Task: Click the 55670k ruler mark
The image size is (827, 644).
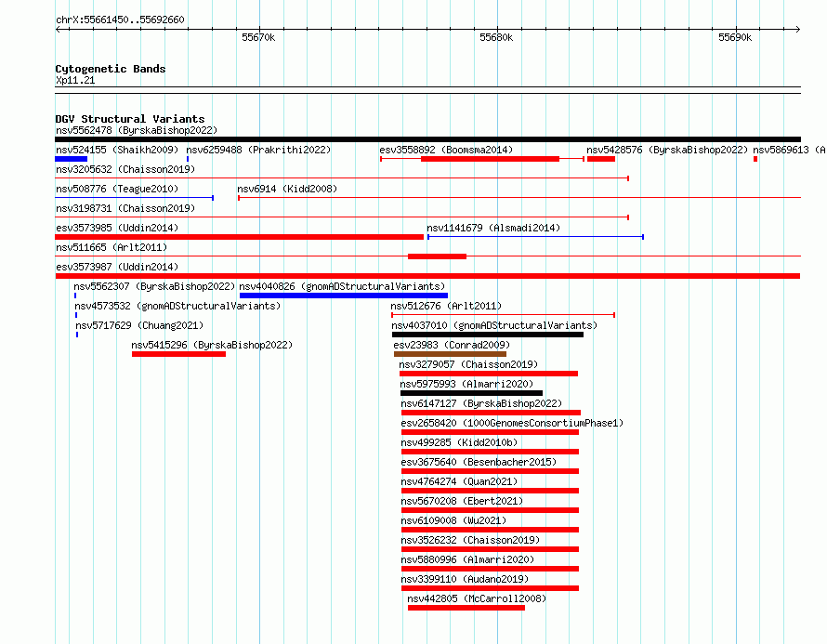Action: pyautogui.click(x=258, y=37)
